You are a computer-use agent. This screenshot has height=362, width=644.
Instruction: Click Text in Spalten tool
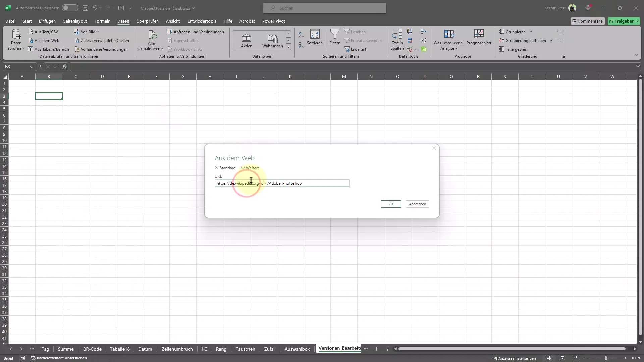(397, 40)
